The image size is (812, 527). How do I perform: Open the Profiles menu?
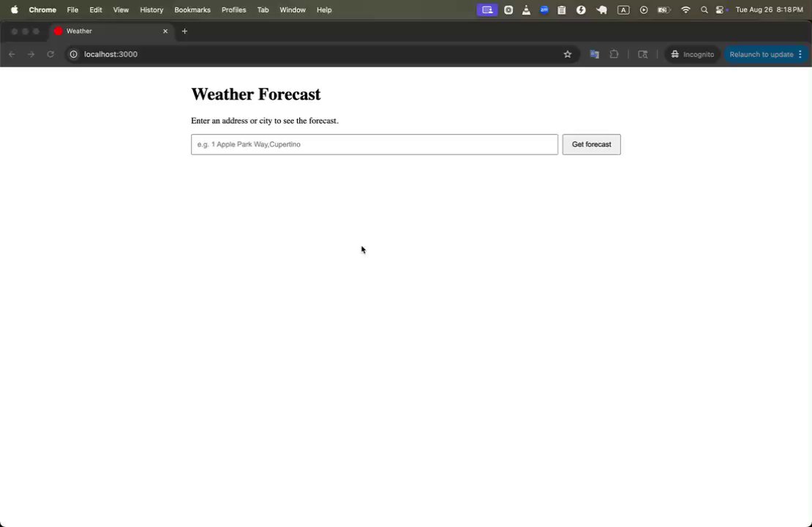coord(233,10)
